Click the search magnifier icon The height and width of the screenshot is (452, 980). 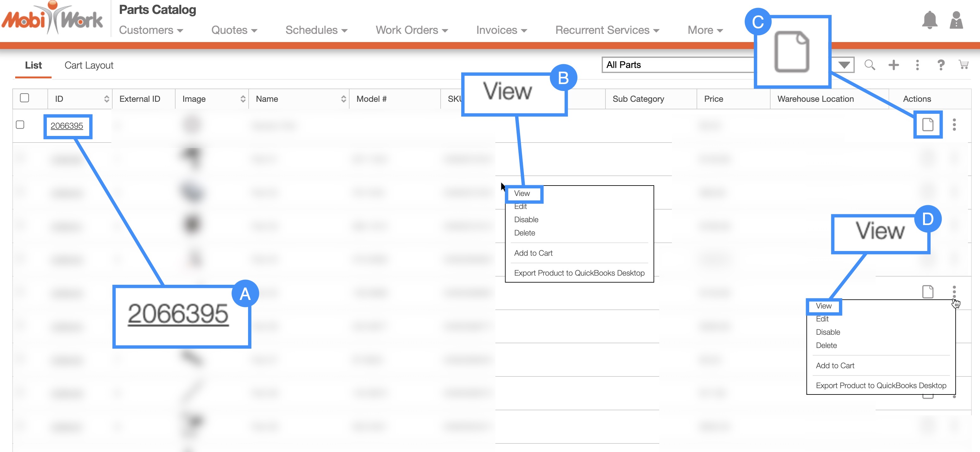coord(870,65)
